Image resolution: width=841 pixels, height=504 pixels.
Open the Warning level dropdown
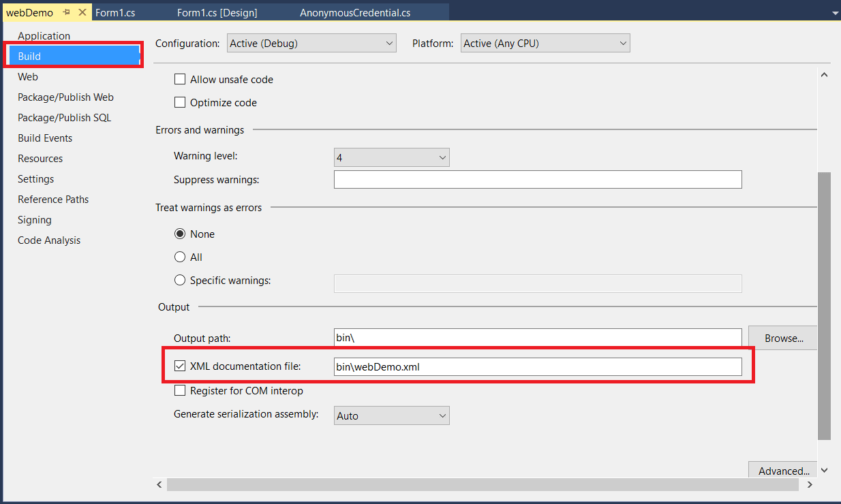pyautogui.click(x=391, y=157)
